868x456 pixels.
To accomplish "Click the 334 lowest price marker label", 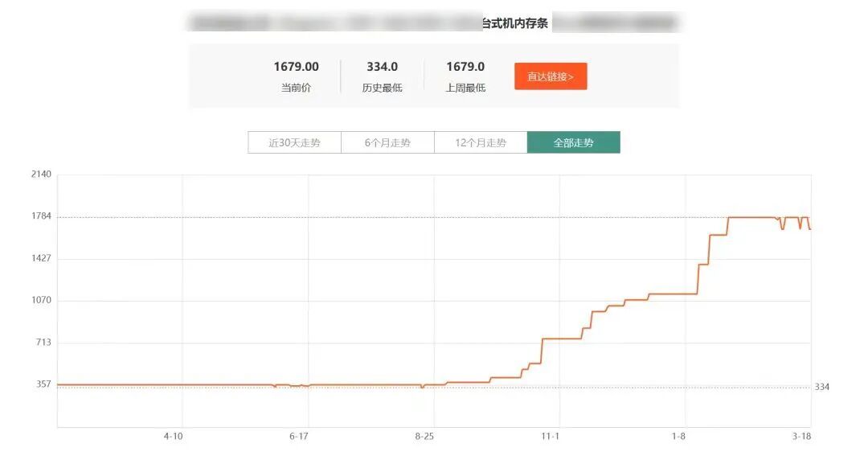I will [x=821, y=387].
